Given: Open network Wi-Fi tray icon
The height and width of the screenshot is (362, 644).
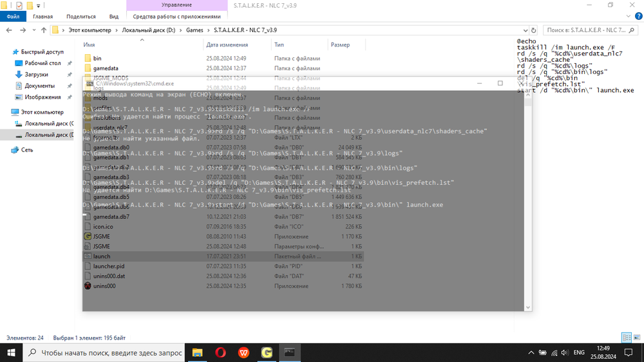Looking at the screenshot, I should pos(554,352).
